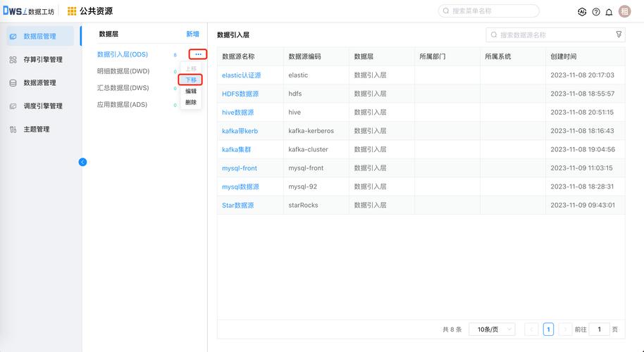This screenshot has width=644, height=352.
Task: Open the HDFS数据源 link
Action: point(240,94)
